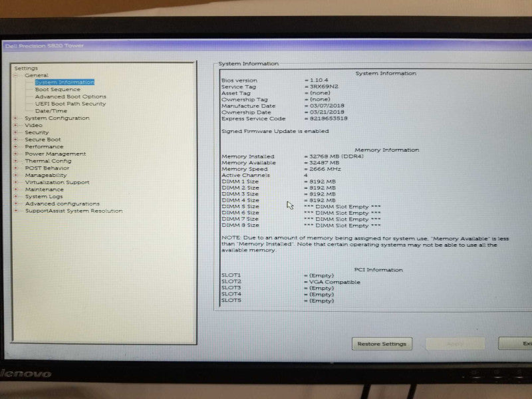This screenshot has width=532, height=399.
Task: Expand the System Logs node
Action: coord(15,196)
